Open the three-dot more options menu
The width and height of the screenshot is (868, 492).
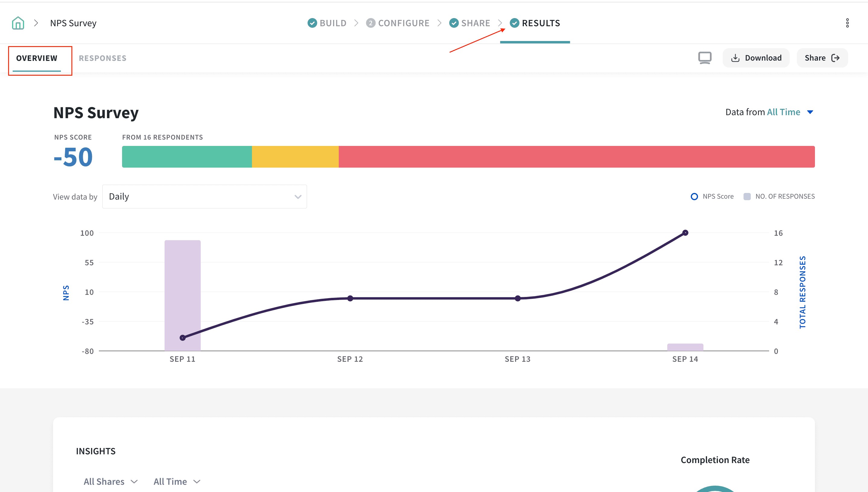coord(847,23)
